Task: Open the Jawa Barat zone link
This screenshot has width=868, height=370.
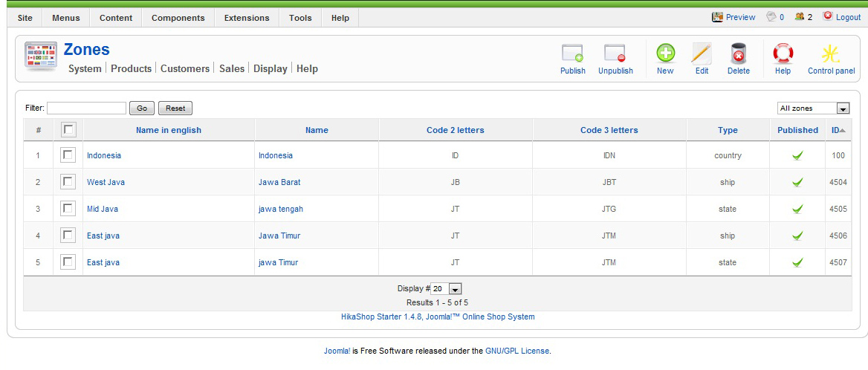Action: click(279, 182)
